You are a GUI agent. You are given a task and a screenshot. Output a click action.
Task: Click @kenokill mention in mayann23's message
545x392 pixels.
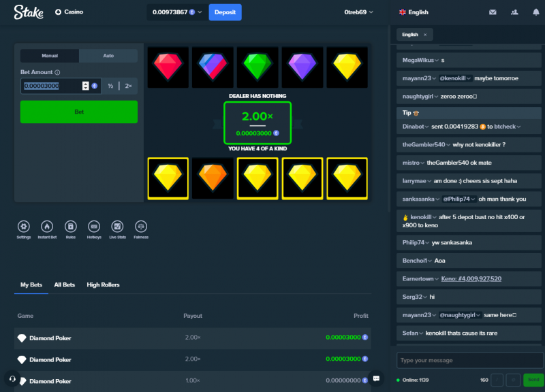pos(455,78)
